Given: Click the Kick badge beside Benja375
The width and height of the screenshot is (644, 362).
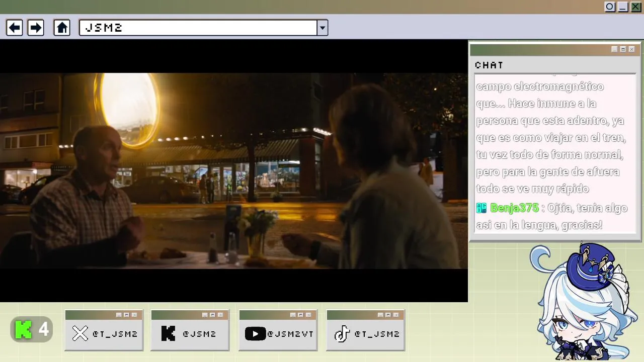Looking at the screenshot, I should click(481, 208).
